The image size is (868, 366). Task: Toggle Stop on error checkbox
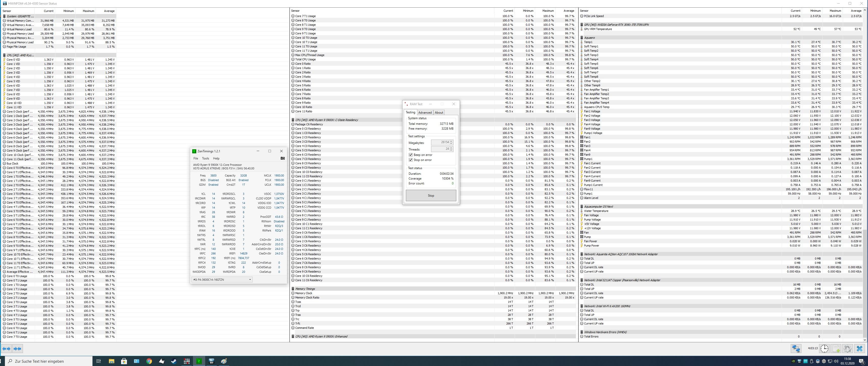(x=410, y=160)
